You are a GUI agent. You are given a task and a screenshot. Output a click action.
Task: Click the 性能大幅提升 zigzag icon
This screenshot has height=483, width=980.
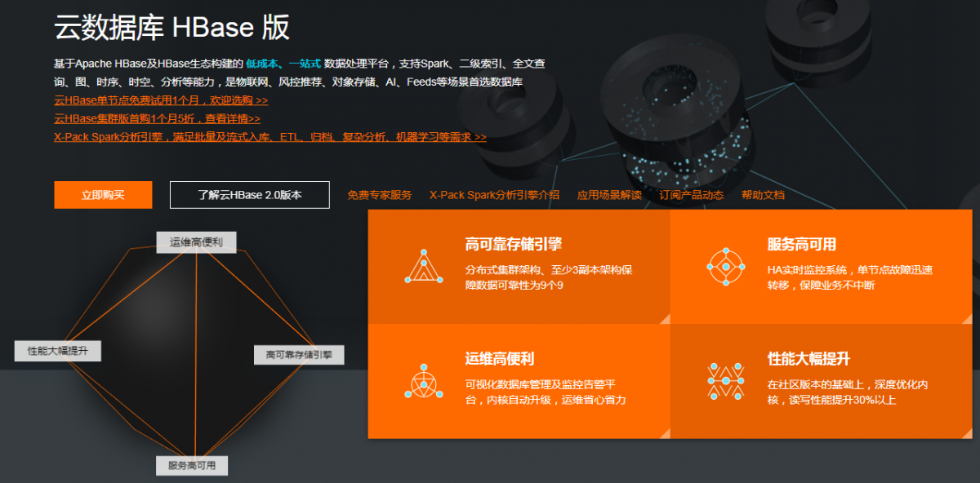click(x=725, y=381)
